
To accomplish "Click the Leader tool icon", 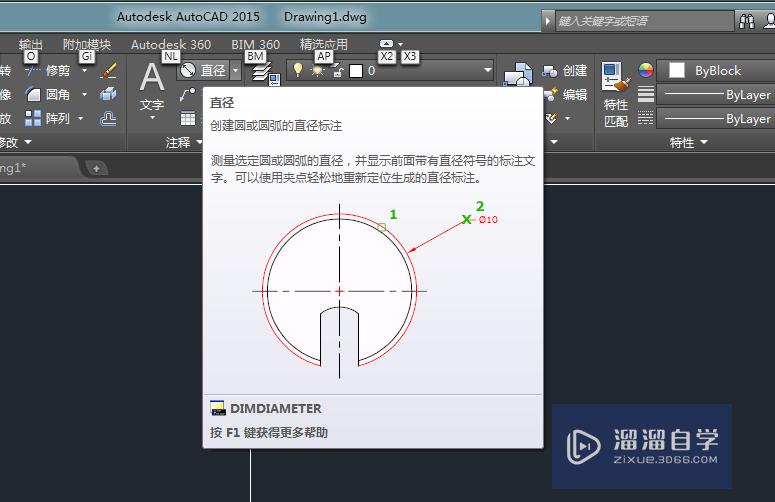I will (x=187, y=94).
